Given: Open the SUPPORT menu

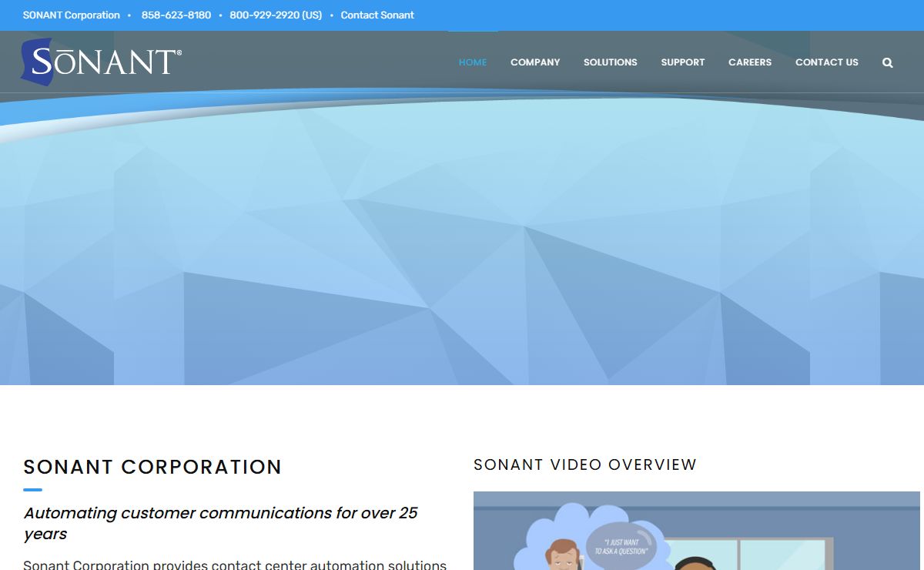Looking at the screenshot, I should pyautogui.click(x=683, y=62).
